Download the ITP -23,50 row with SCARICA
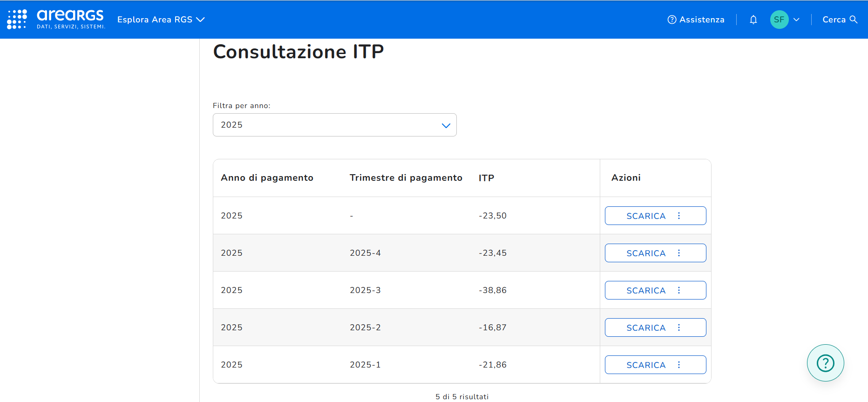The height and width of the screenshot is (402, 868). [645, 216]
